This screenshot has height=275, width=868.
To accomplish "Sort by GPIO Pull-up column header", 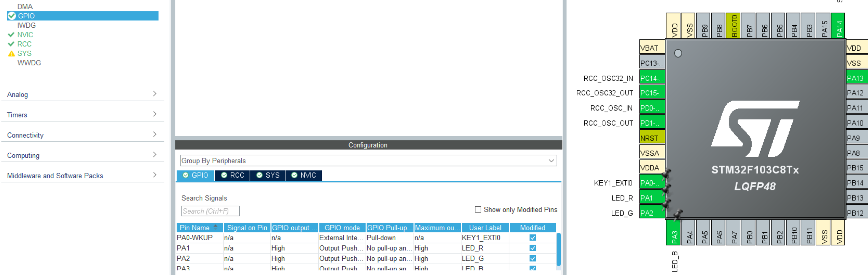I will pos(390,228).
